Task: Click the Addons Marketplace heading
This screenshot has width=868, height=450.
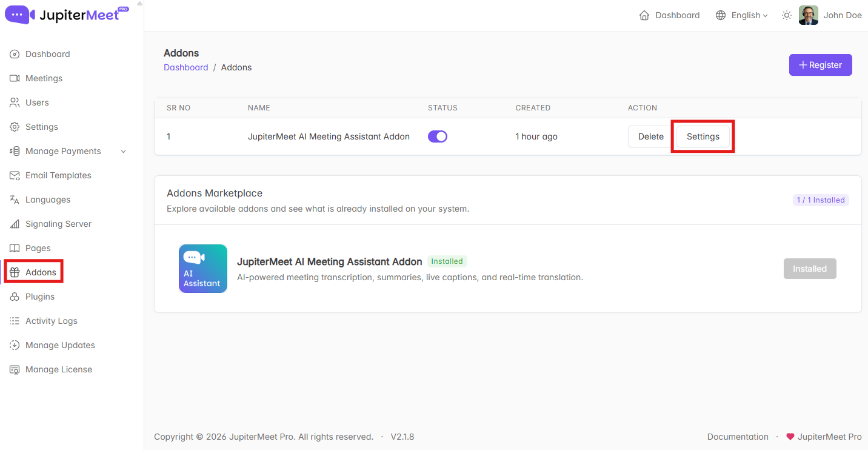Action: 215,193
